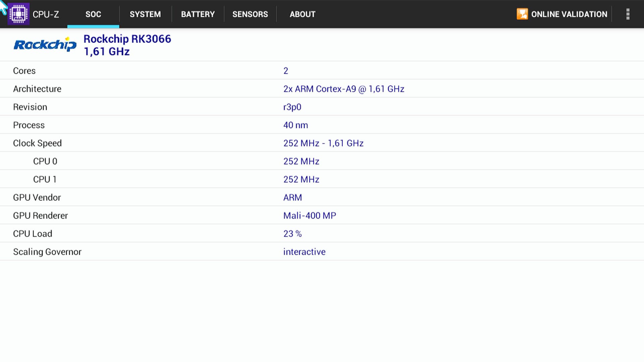Screen dimensions: 644x362
Task: Click the Rockchip logo image
Action: pos(45,45)
